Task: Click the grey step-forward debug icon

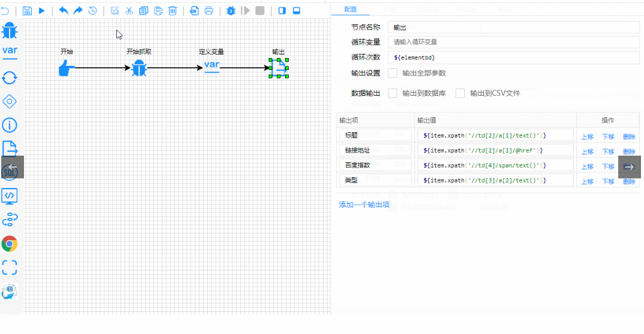Action: pyautogui.click(x=246, y=11)
